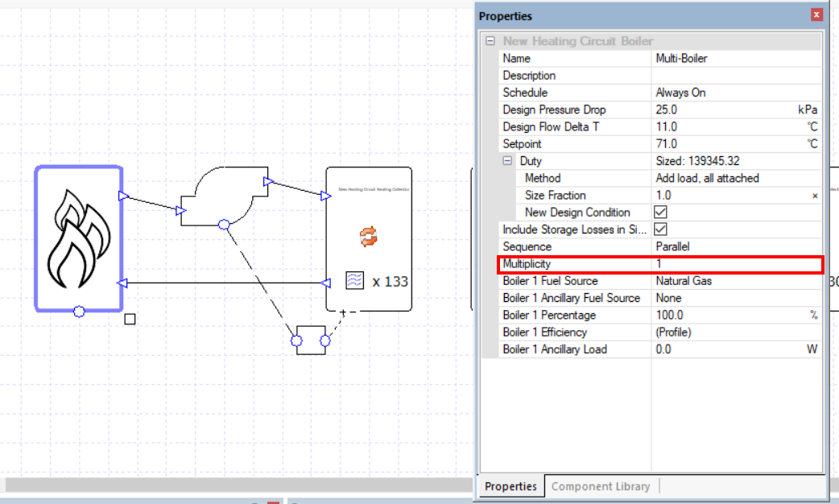839x504 pixels.
Task: Edit the Design Flow Delta T value 11.0
Action: [x=736, y=126]
